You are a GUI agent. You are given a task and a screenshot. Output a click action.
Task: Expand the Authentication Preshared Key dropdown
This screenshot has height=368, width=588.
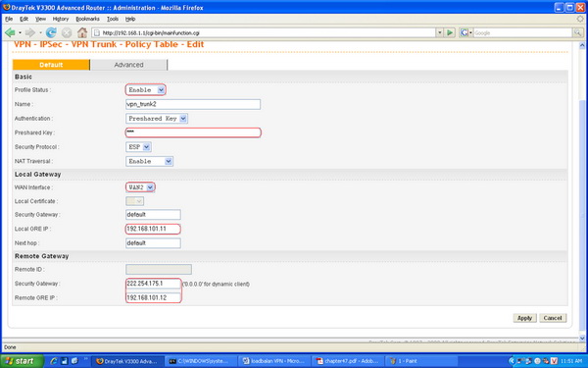click(157, 119)
